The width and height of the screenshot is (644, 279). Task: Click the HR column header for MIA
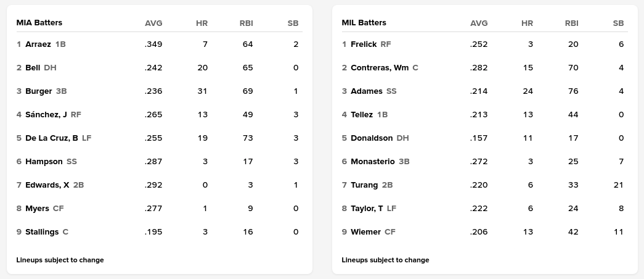[x=202, y=23]
